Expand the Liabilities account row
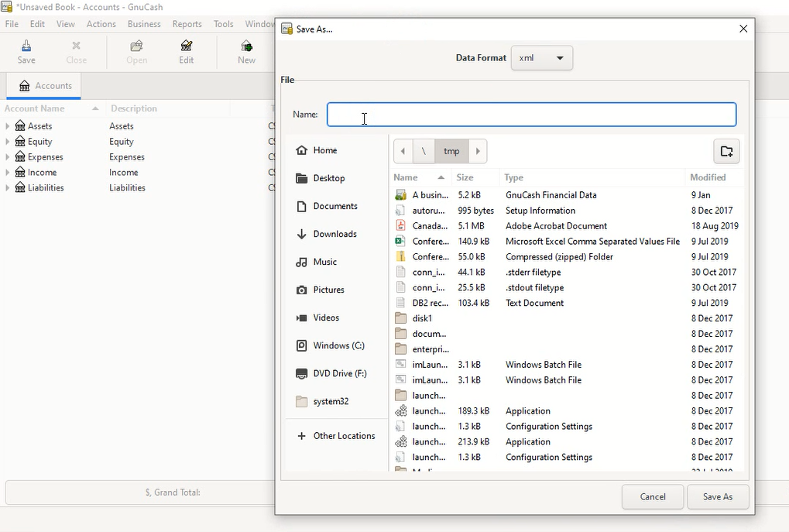This screenshot has width=789, height=532. (x=8, y=188)
